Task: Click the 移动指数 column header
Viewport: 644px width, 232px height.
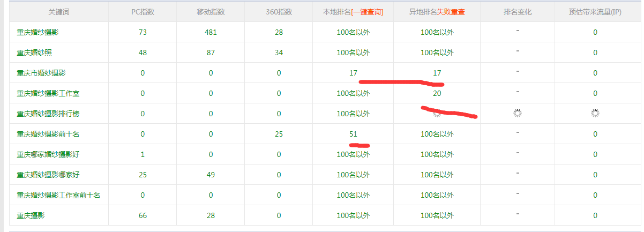Action: (211, 12)
